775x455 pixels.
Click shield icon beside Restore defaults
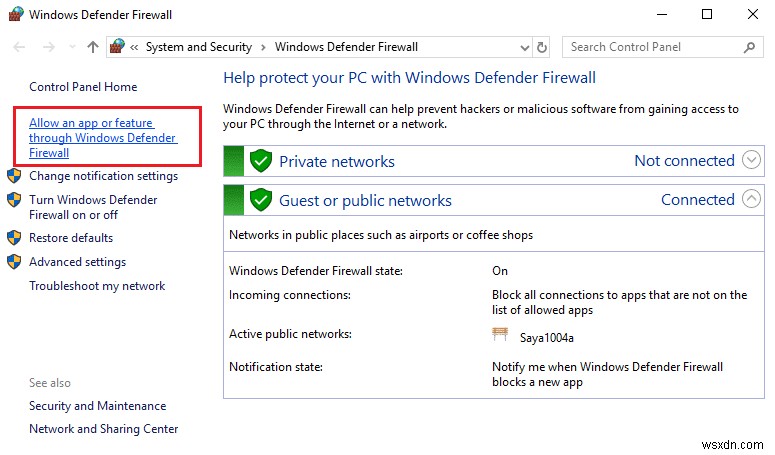[x=14, y=238]
